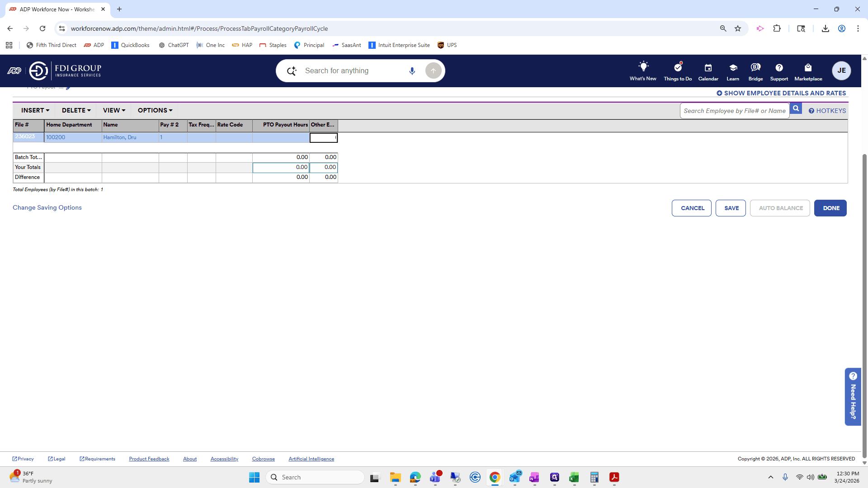Click Other Earnings cell for Hamilton, Dru

[x=324, y=138]
